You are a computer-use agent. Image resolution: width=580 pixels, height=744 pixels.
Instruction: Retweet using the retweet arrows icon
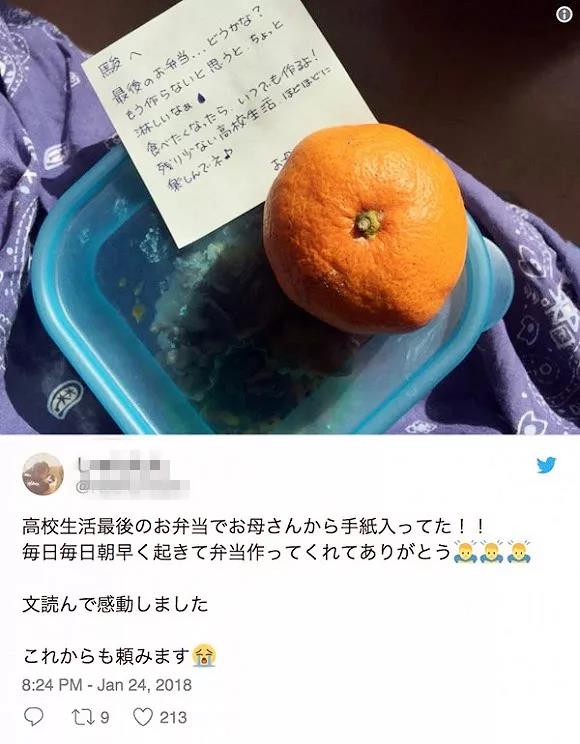84,717
